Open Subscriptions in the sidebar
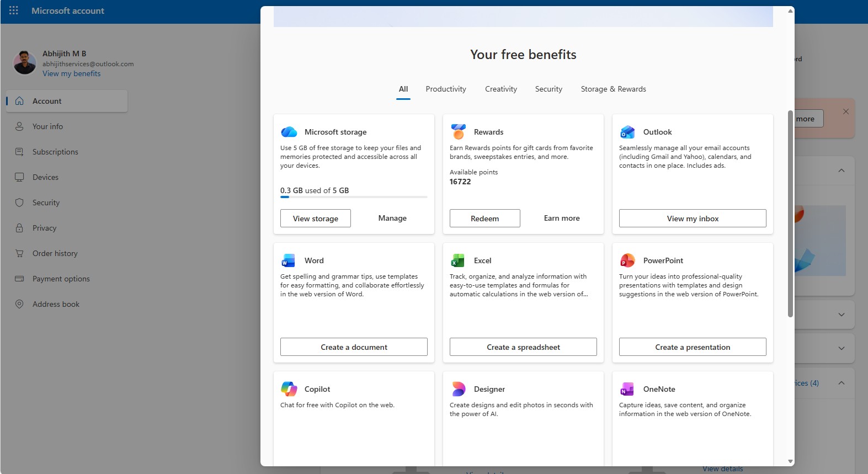Image resolution: width=868 pixels, height=474 pixels. pos(67,152)
